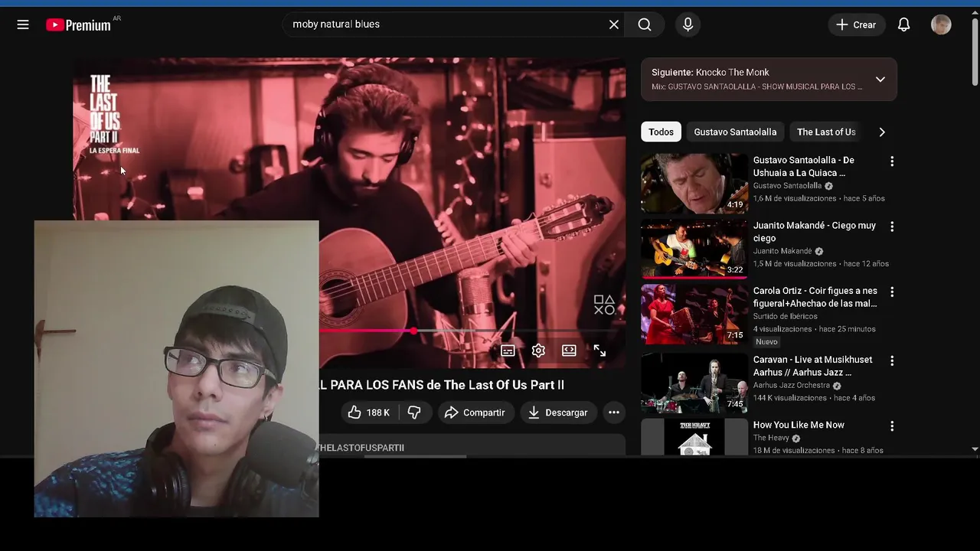Click Caravan Live at Musikhuset title
Screen dimensions: 980x551
pos(812,366)
